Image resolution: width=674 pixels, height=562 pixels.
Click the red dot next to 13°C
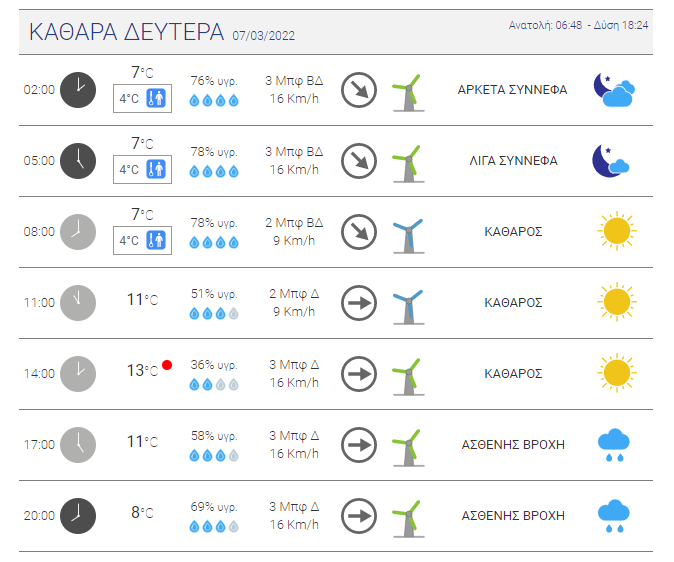167,366
